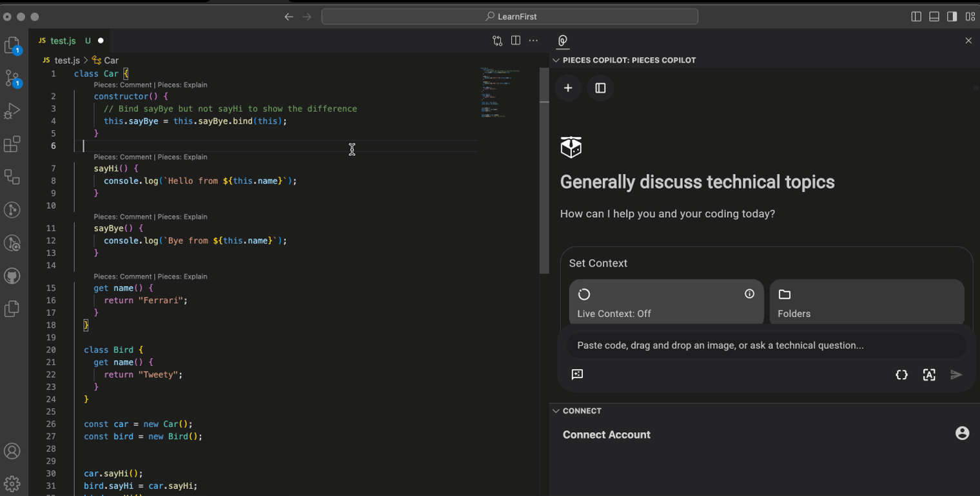Click Pieces: Explain above sayHi

pos(182,157)
